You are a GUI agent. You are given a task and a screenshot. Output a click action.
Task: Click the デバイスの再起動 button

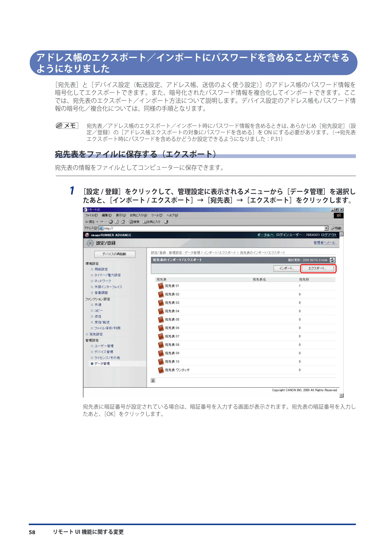(115, 254)
